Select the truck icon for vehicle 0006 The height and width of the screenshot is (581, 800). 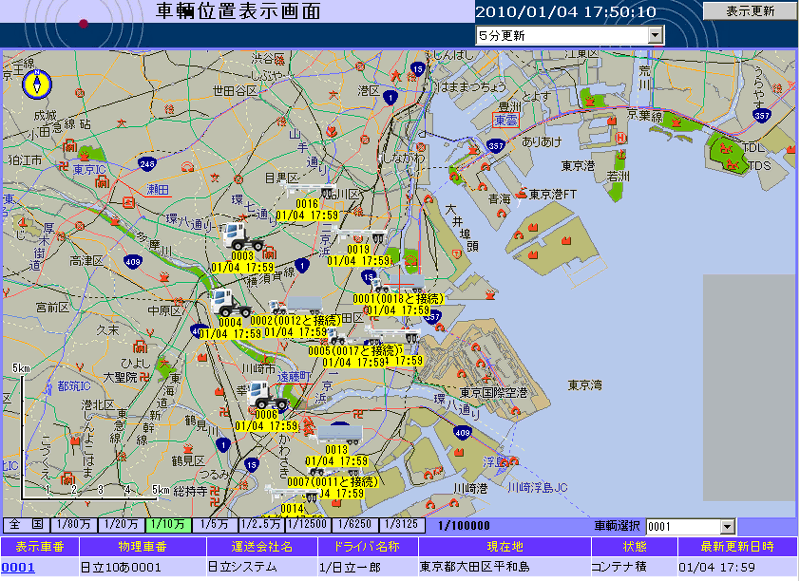(267, 394)
